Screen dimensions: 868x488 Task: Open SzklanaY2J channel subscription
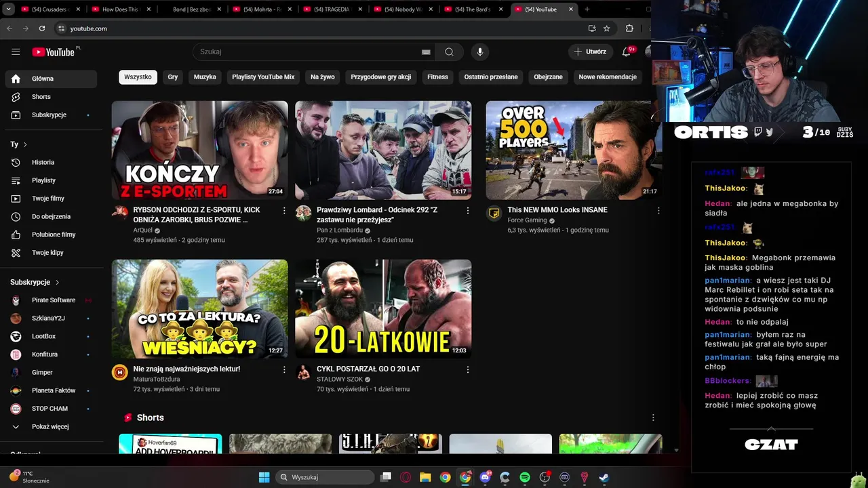(x=51, y=318)
